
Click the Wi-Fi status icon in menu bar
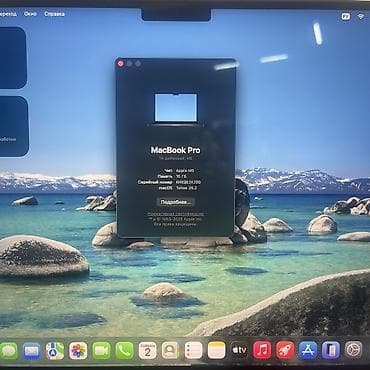(361, 16)
